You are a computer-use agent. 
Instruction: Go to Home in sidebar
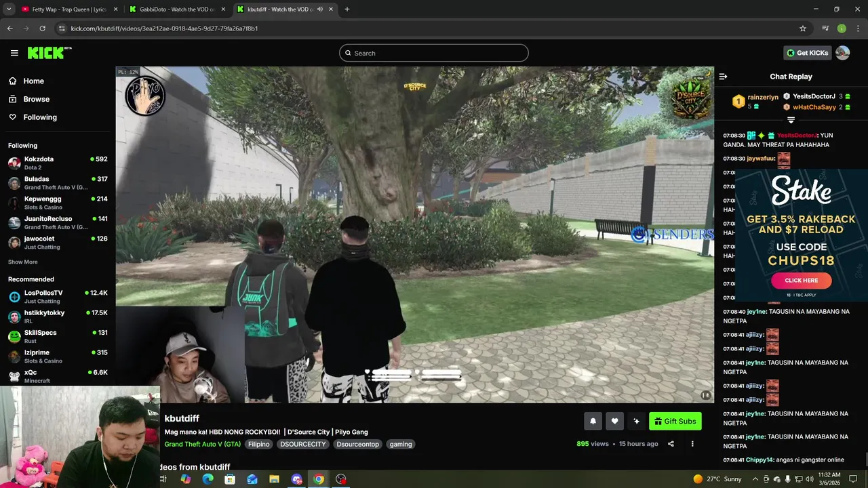coord(33,81)
